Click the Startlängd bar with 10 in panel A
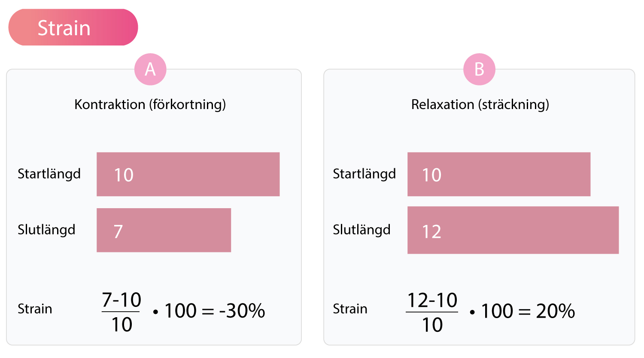The height and width of the screenshot is (358, 644). (188, 174)
